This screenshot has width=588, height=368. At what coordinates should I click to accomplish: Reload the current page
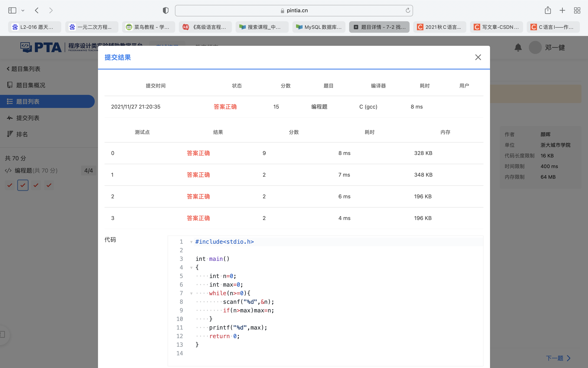click(408, 10)
